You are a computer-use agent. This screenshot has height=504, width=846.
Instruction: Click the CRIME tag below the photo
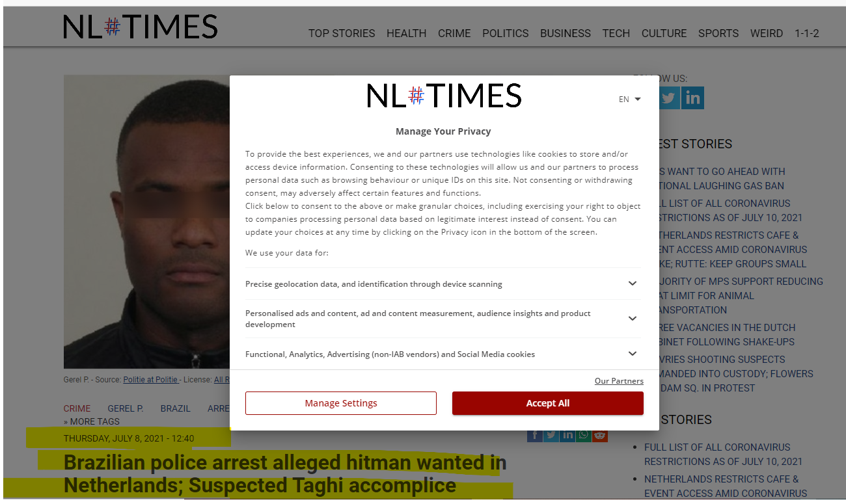coord(77,408)
